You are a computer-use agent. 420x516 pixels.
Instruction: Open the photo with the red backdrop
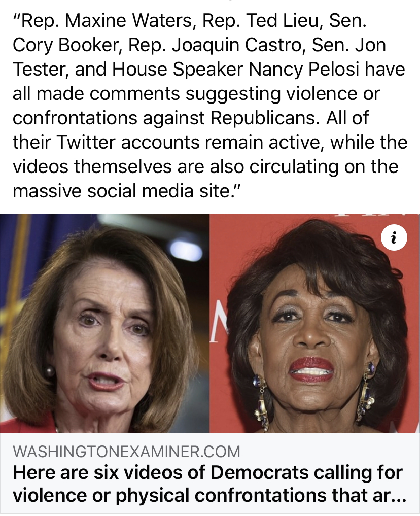[315, 323]
